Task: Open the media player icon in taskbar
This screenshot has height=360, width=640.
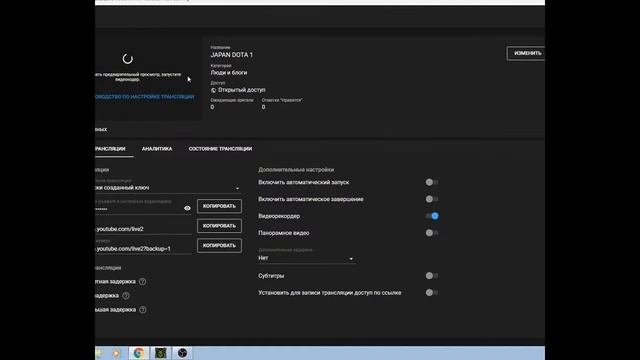Action: 116,353
